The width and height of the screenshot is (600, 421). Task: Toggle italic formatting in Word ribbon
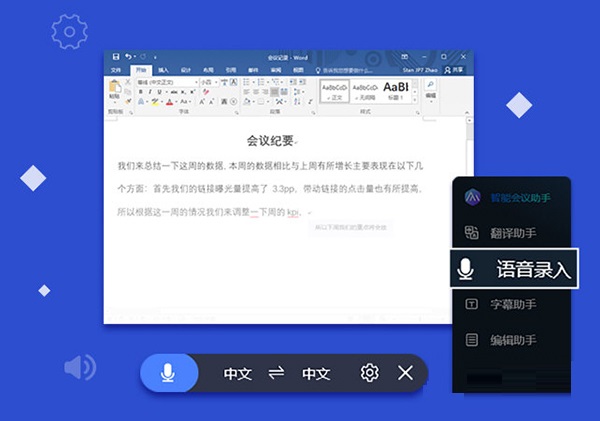[149, 92]
